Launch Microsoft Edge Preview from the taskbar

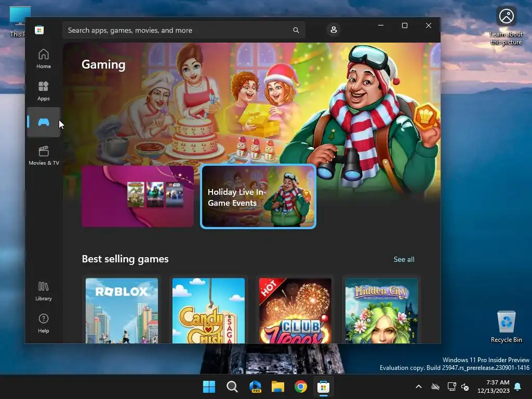click(x=255, y=387)
